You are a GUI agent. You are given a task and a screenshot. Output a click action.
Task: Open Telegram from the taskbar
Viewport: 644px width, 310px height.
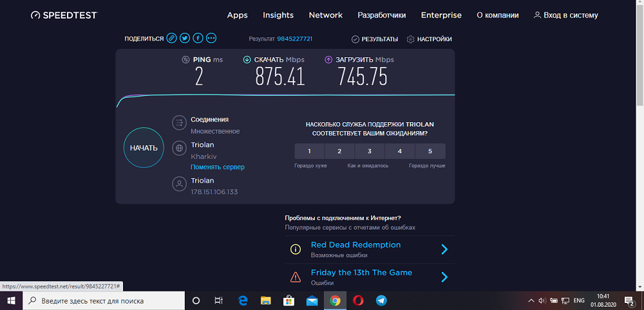click(x=381, y=300)
